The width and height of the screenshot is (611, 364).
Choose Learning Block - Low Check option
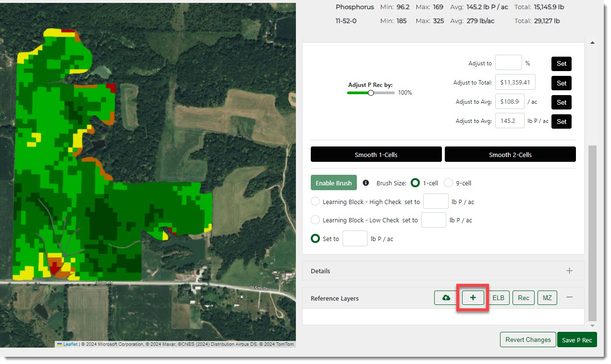[x=316, y=220]
